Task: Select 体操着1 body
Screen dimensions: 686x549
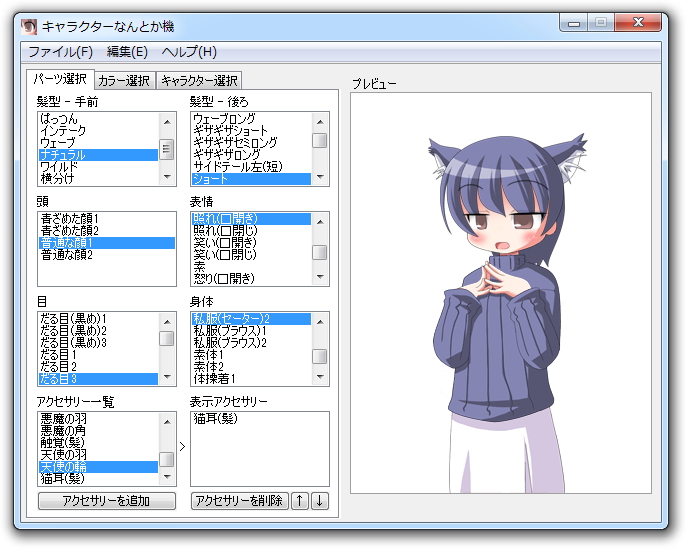Action: tap(252, 379)
